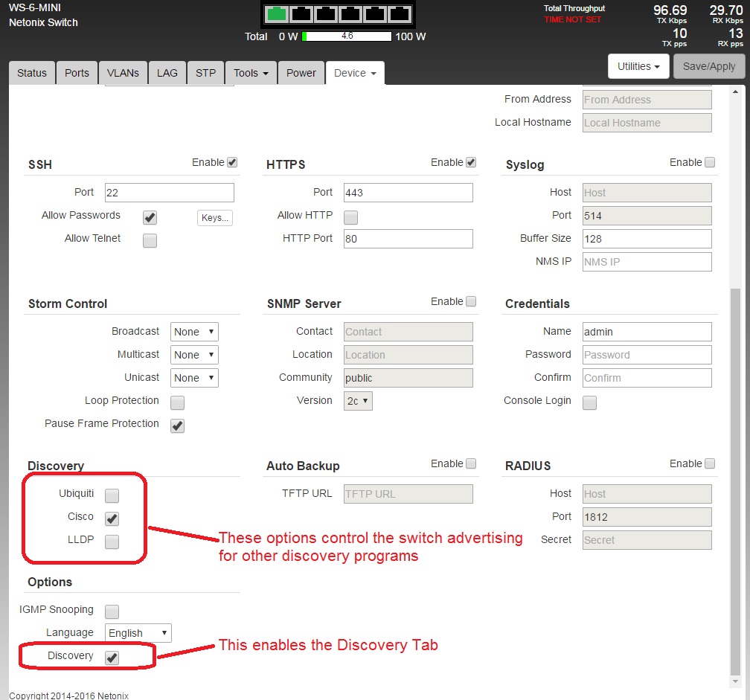This screenshot has height=700, width=750.
Task: Click the Credentials Password input field
Action: click(x=647, y=355)
